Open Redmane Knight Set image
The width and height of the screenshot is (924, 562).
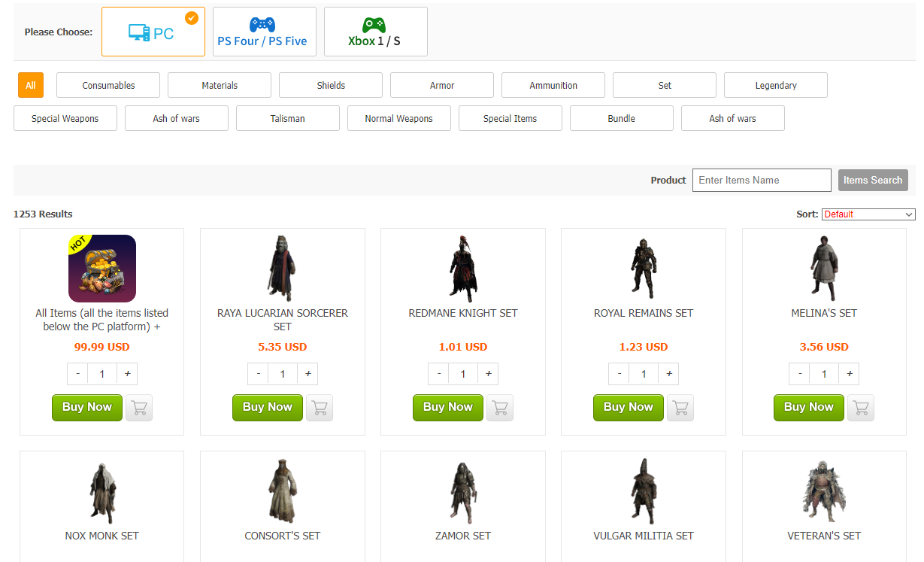[x=463, y=269]
